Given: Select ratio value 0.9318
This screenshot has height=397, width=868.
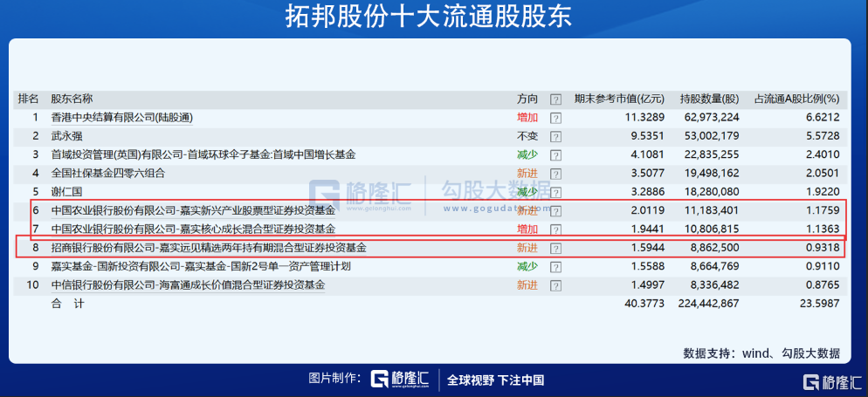Looking at the screenshot, I should coord(823,249).
